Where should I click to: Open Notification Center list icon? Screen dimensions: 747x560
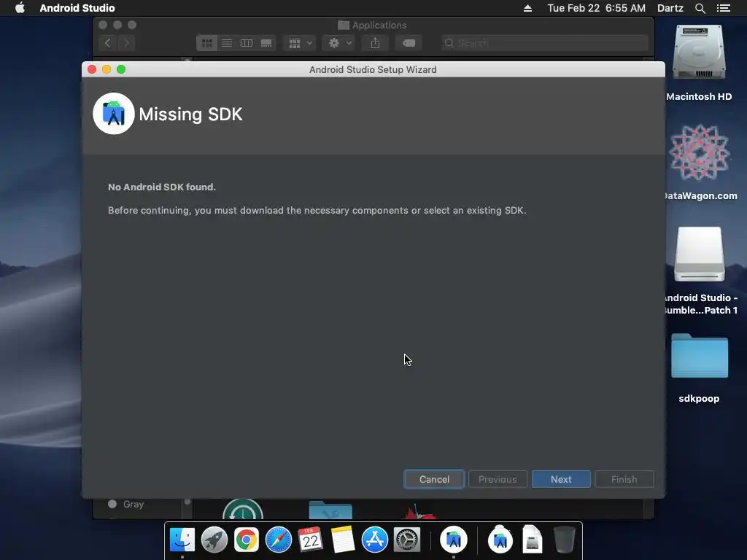(723, 8)
